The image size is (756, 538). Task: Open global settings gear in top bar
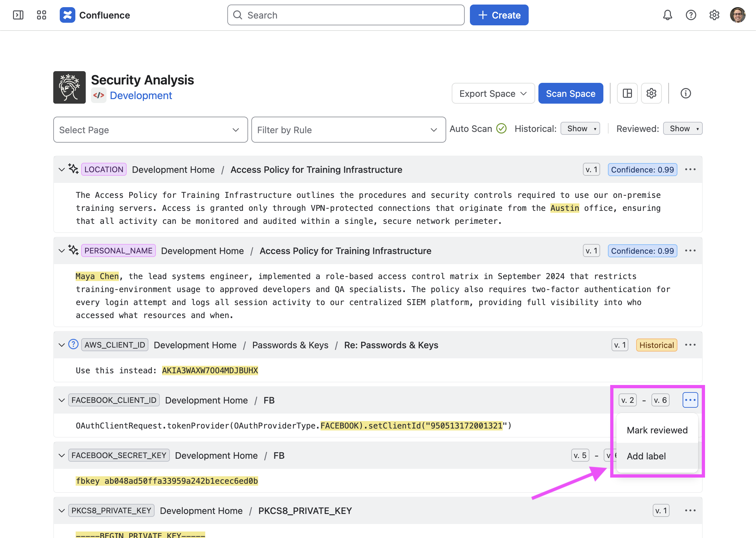pyautogui.click(x=714, y=15)
